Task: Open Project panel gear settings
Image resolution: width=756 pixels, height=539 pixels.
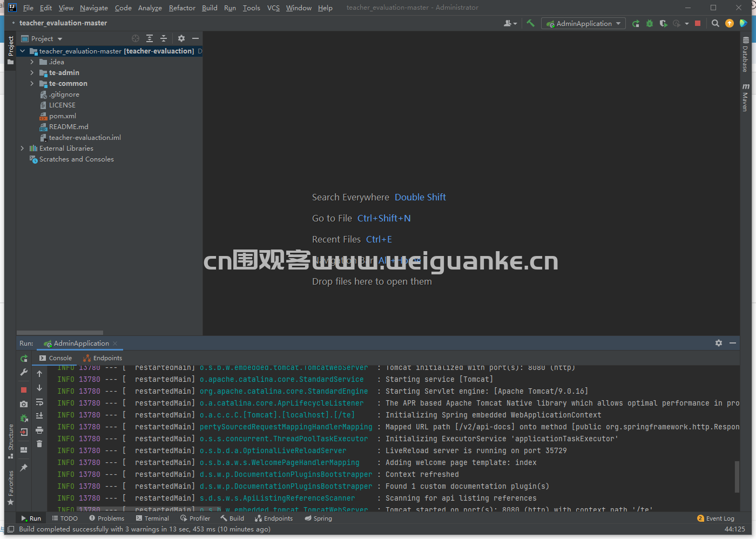Action: tap(181, 38)
